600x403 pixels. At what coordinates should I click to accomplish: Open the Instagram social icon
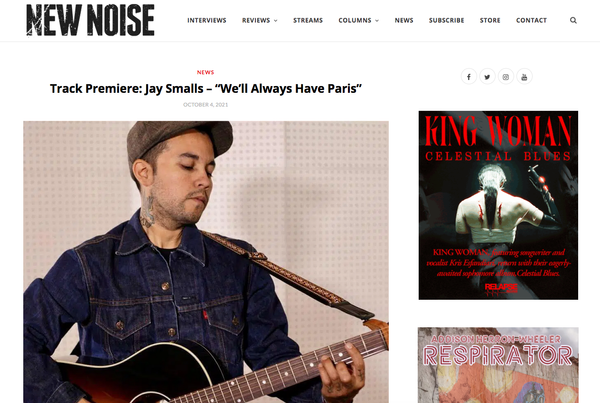click(x=505, y=77)
